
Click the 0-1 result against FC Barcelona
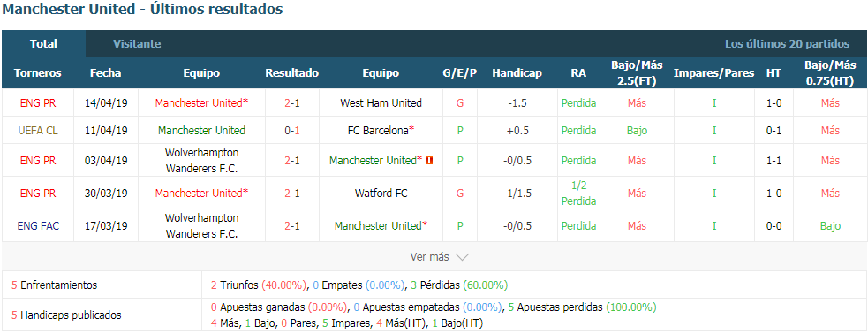pyautogui.click(x=291, y=131)
